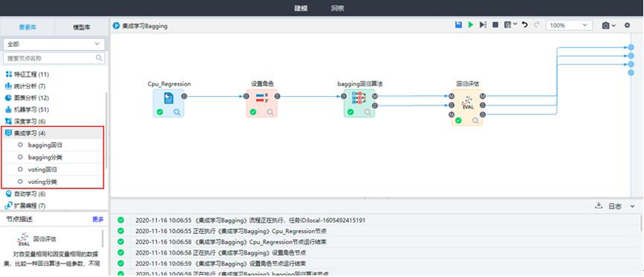This screenshot has height=277, width=644.
Task: Click the 搜索节点名称 search field
Action: (x=54, y=58)
